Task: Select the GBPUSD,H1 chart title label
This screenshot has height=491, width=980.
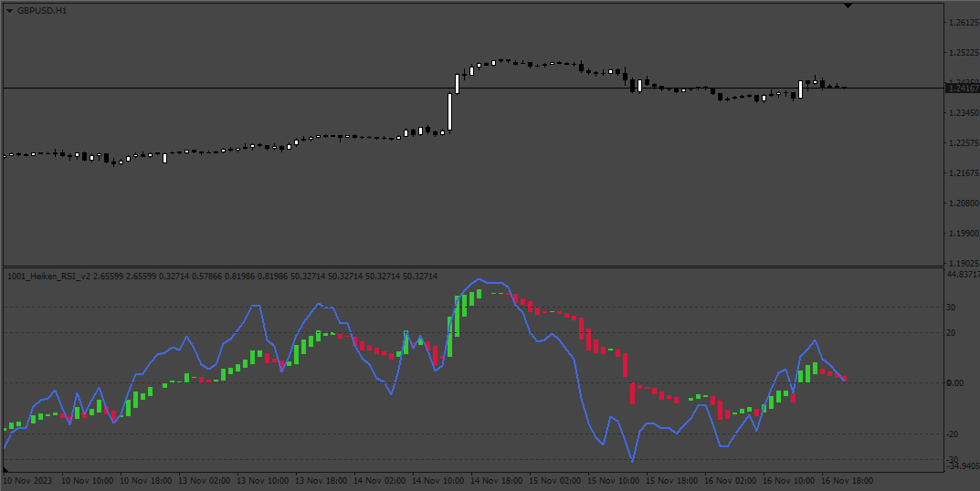Action: (x=42, y=11)
